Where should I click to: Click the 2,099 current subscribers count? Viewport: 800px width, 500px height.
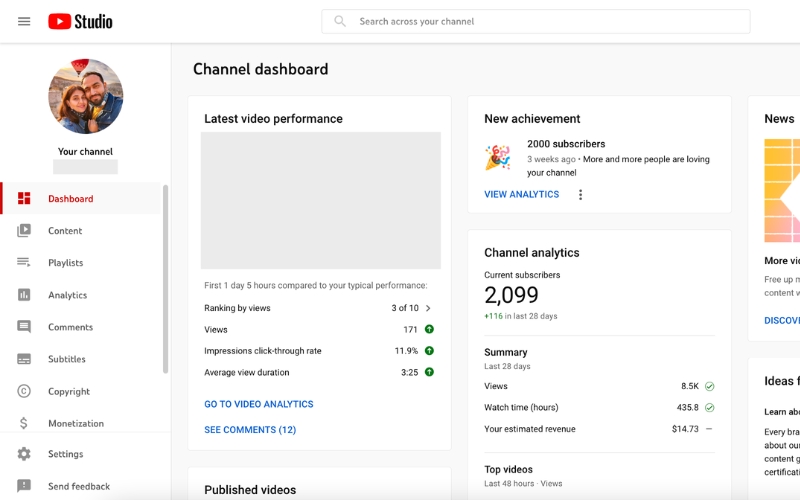(511, 295)
